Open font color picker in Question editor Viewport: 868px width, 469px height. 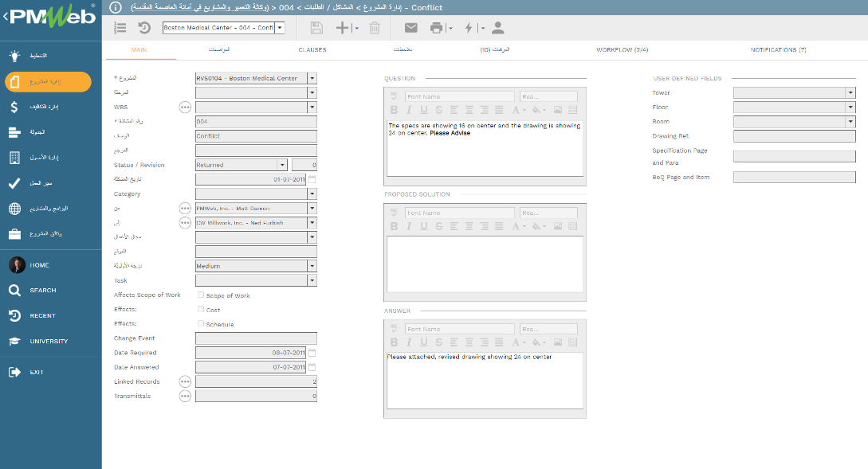(518, 110)
